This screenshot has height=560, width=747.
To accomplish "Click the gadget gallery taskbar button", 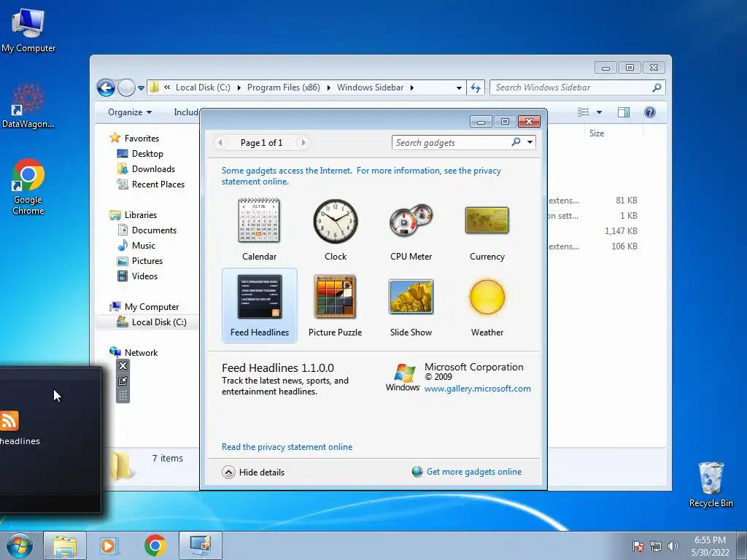I will coord(200,545).
